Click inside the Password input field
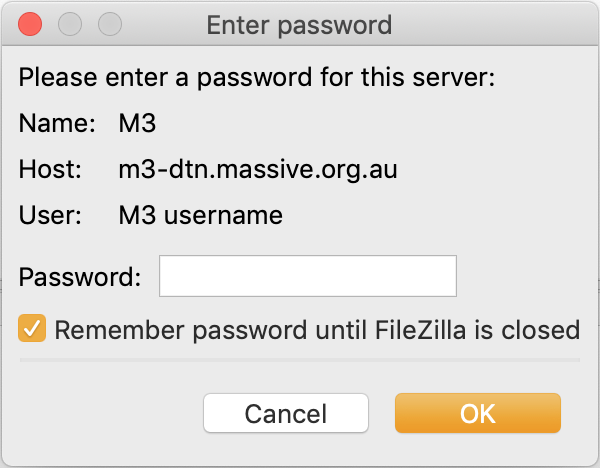 tap(308, 276)
